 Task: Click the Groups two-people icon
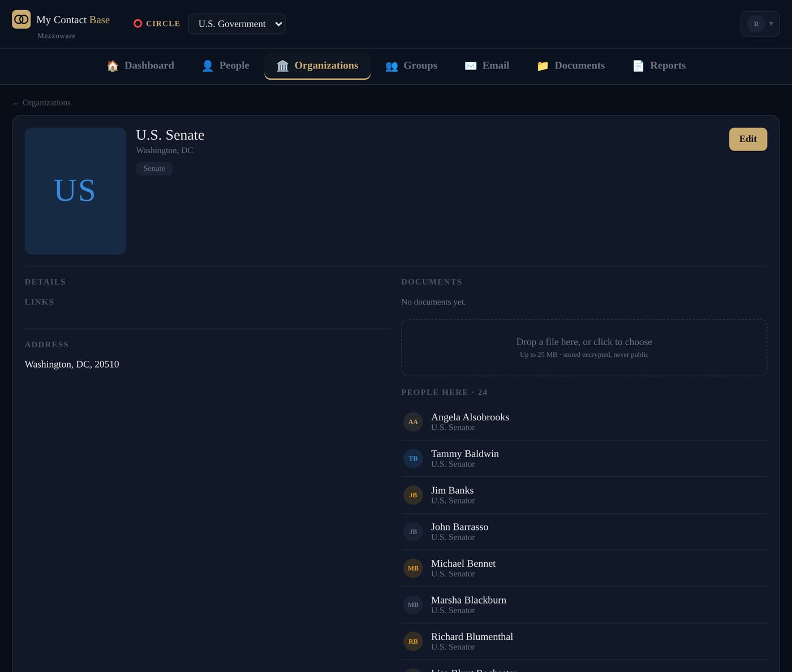[391, 66]
